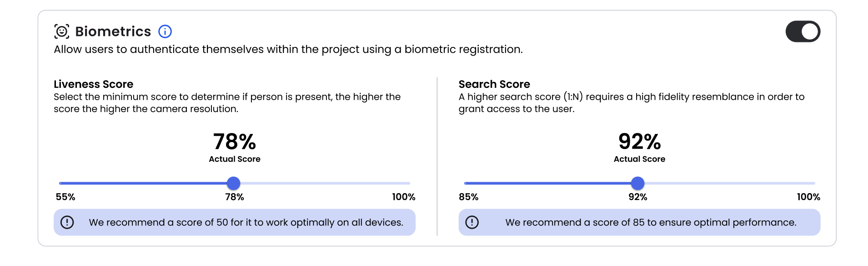The image size is (868, 266).
Task: Click the Search Score recommendation alert icon
Action: 472,222
